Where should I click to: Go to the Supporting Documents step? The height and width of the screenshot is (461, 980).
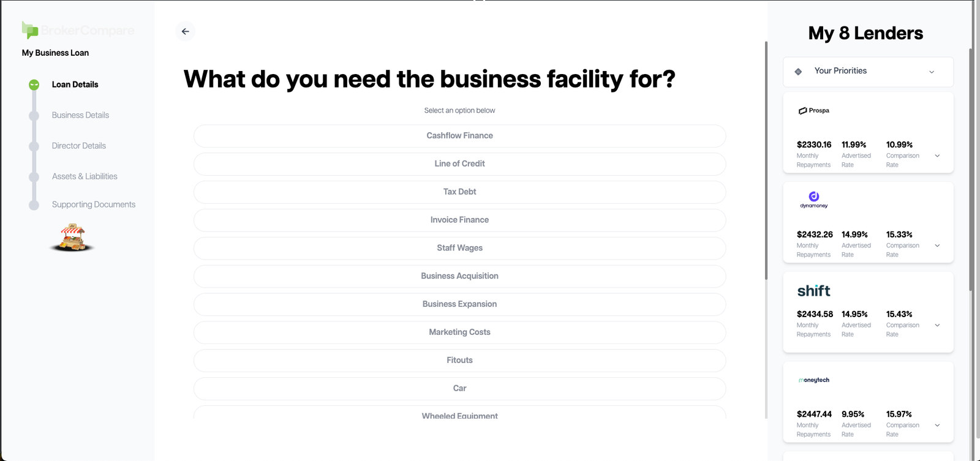[x=93, y=204]
